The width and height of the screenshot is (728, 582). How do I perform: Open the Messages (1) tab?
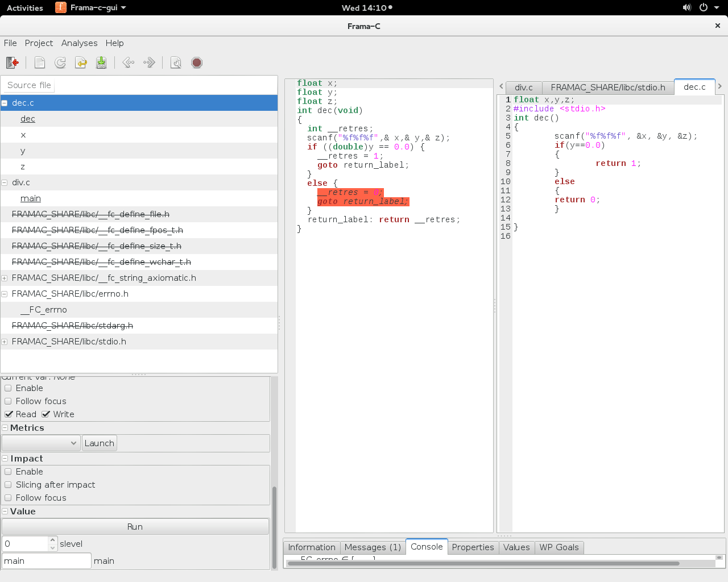[373, 547]
